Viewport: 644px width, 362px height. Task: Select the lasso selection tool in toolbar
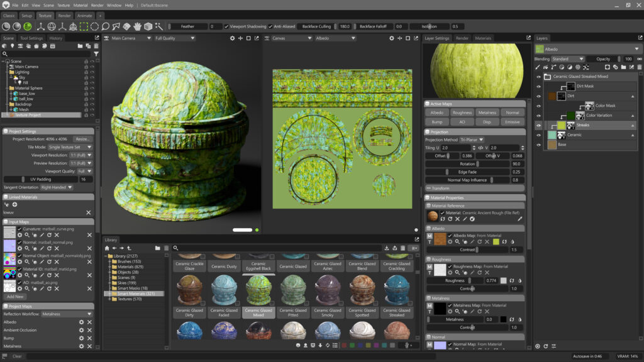(x=105, y=26)
